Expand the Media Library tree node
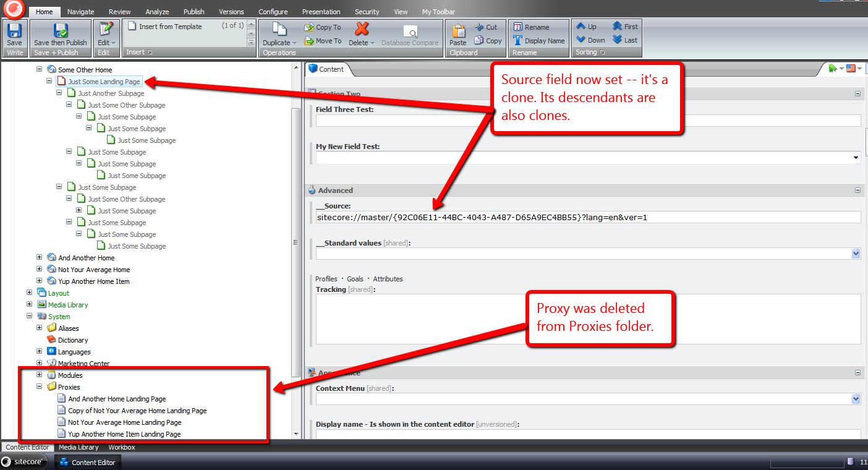 click(x=30, y=305)
